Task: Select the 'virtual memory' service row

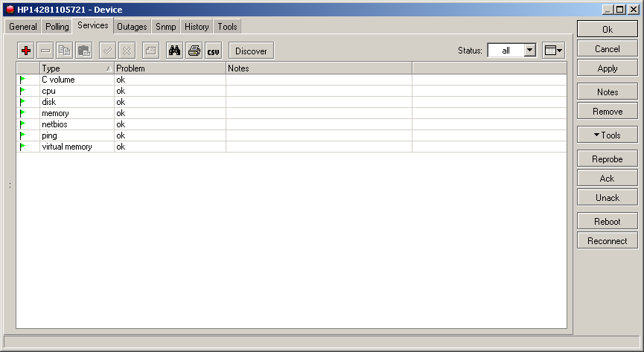Action: pyautogui.click(x=292, y=146)
